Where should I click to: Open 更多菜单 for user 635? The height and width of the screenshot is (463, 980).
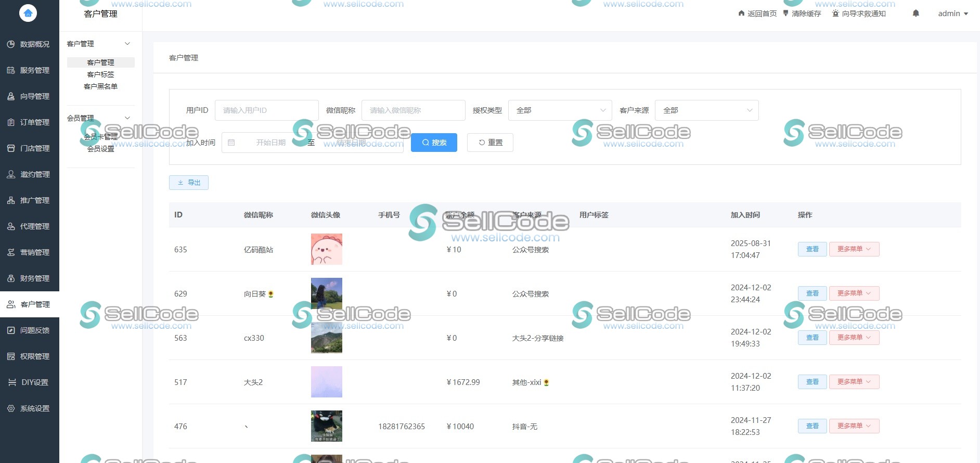click(854, 249)
